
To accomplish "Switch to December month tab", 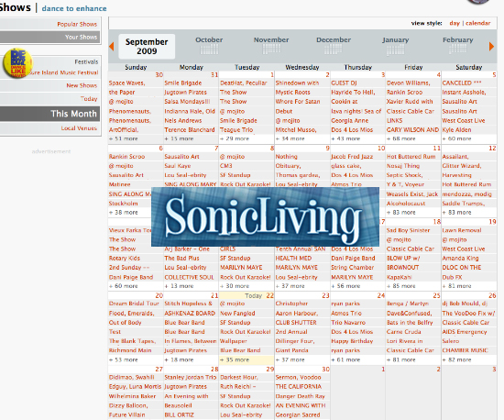I will click(334, 39).
